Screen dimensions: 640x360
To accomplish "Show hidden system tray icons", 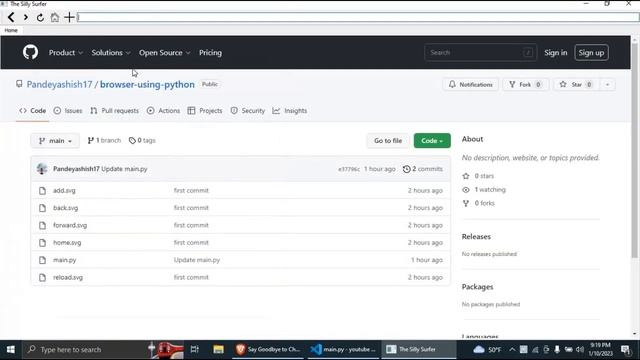I will (x=512, y=350).
